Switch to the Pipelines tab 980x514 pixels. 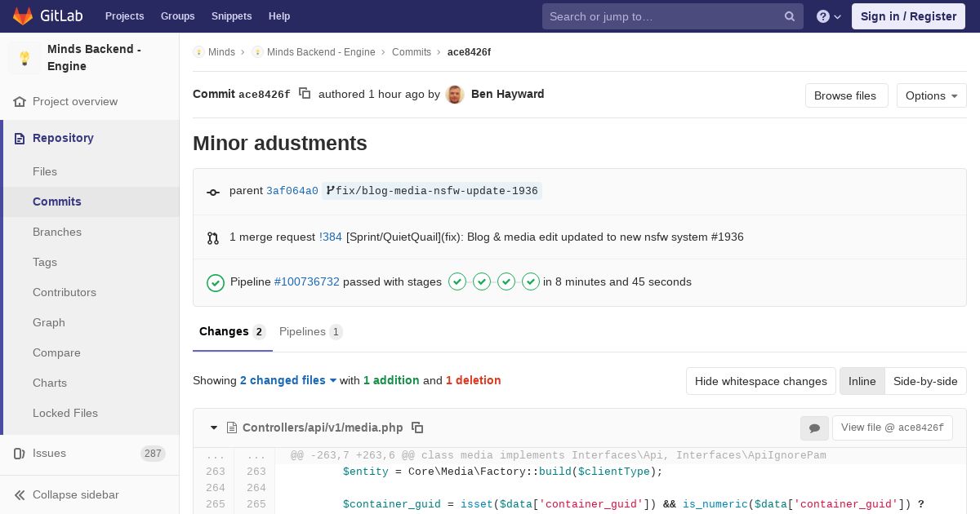(x=310, y=332)
